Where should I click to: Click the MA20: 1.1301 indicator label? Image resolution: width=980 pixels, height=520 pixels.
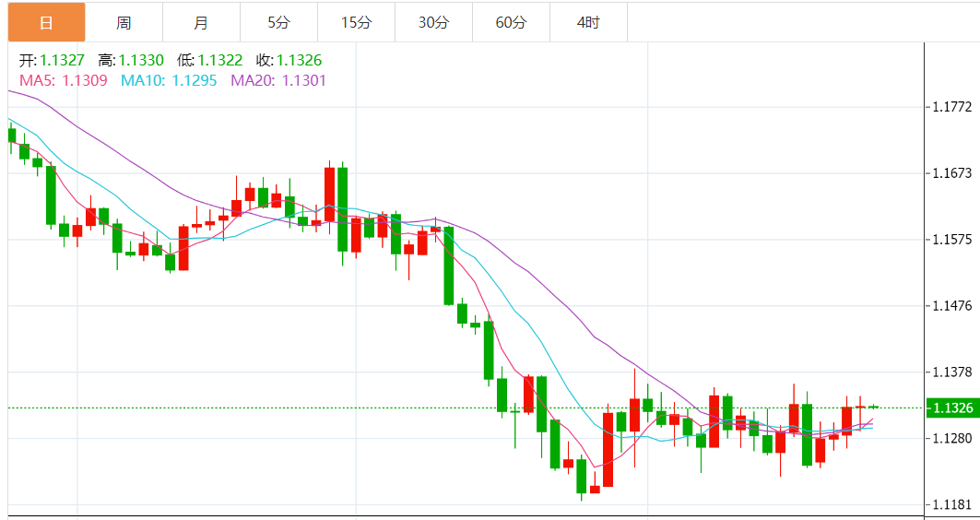tap(277, 80)
